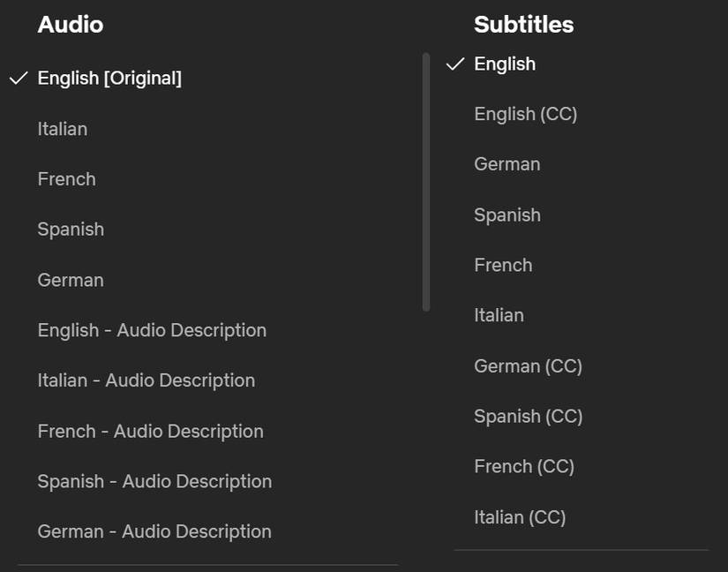Image resolution: width=728 pixels, height=572 pixels.
Task: Enable Spanish Audio Description
Action: click(x=154, y=481)
